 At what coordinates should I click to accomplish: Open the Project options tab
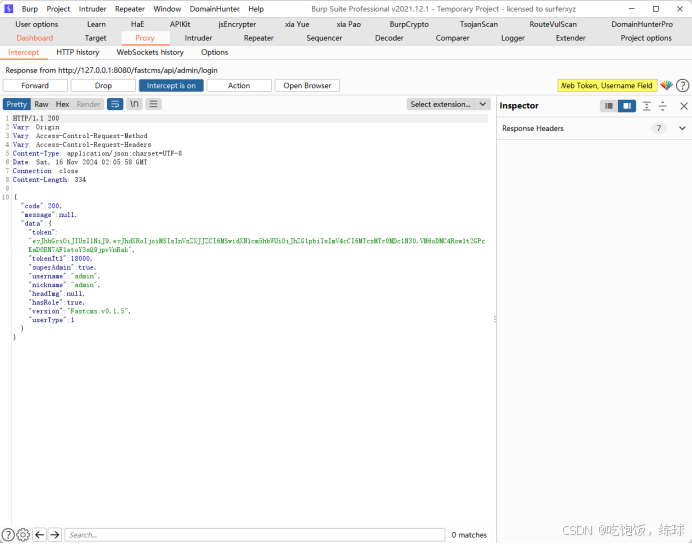coord(646,38)
